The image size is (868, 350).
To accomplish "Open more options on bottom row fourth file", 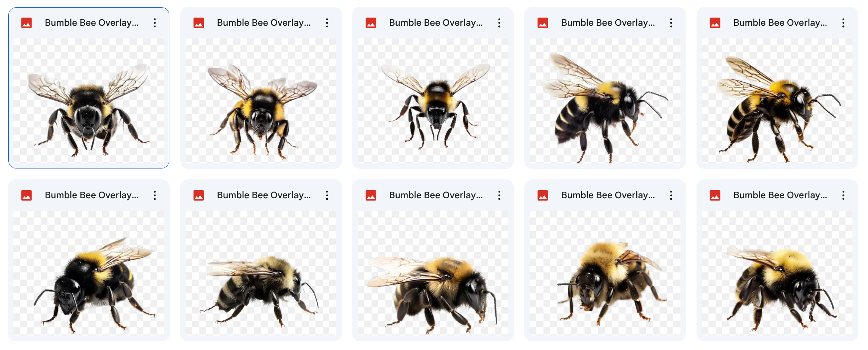I will [x=671, y=195].
